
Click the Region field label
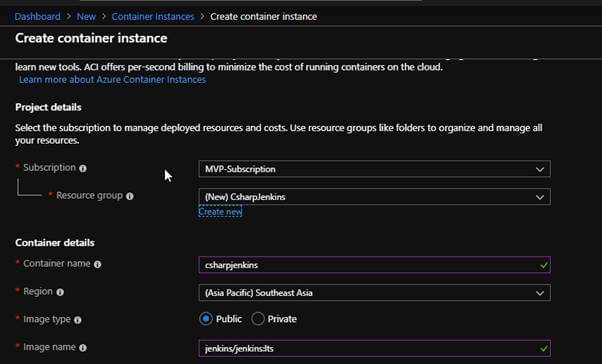38,291
